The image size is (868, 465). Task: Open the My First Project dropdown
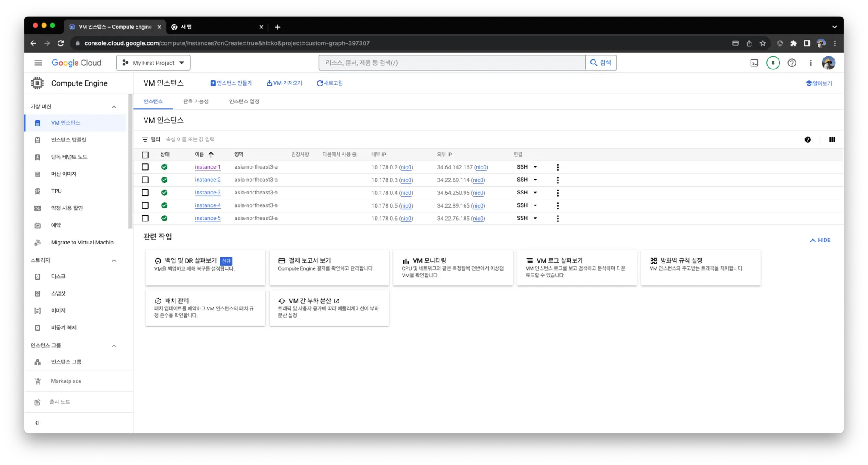click(x=153, y=63)
